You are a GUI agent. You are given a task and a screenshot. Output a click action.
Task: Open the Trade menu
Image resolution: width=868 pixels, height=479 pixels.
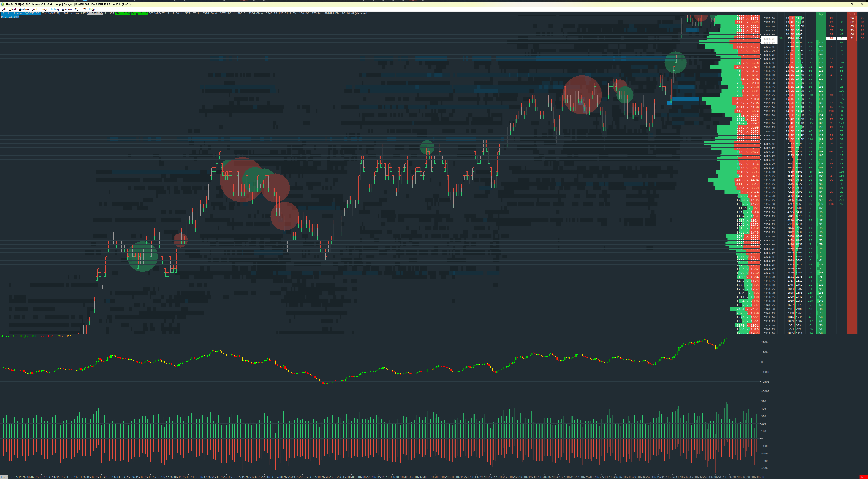coord(45,9)
